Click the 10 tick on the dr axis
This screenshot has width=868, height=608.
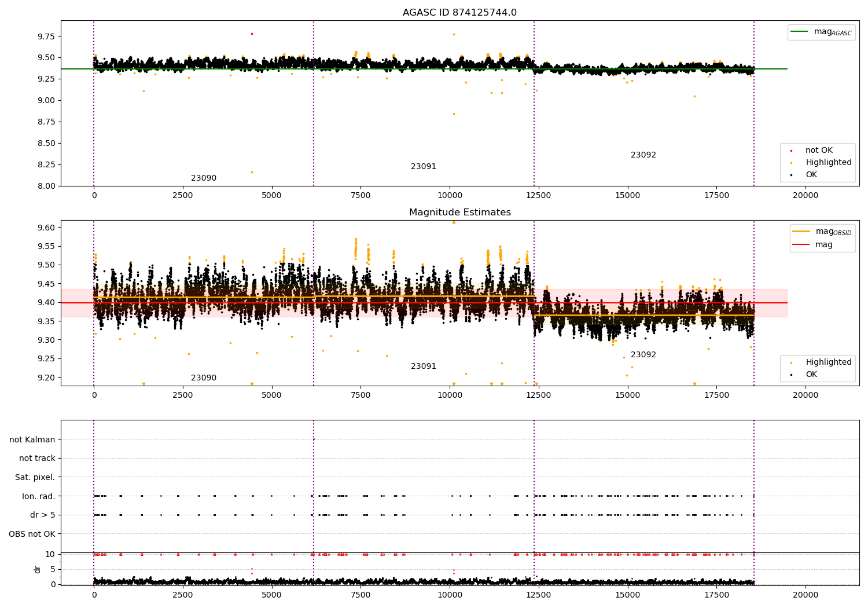(x=50, y=554)
